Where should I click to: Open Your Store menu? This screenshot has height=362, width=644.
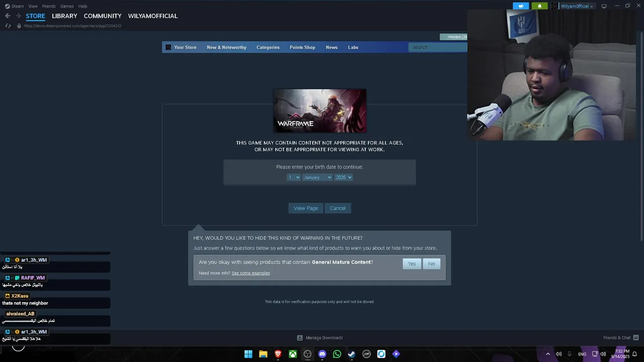click(x=185, y=47)
